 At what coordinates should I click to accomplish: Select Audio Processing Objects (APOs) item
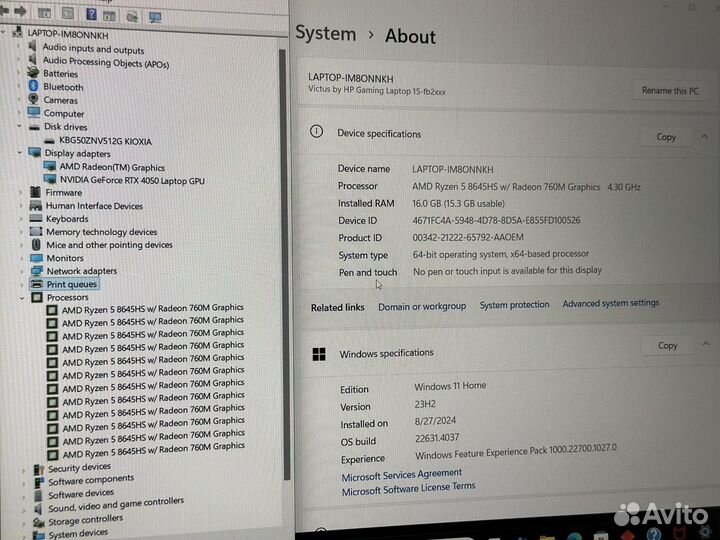[106, 62]
